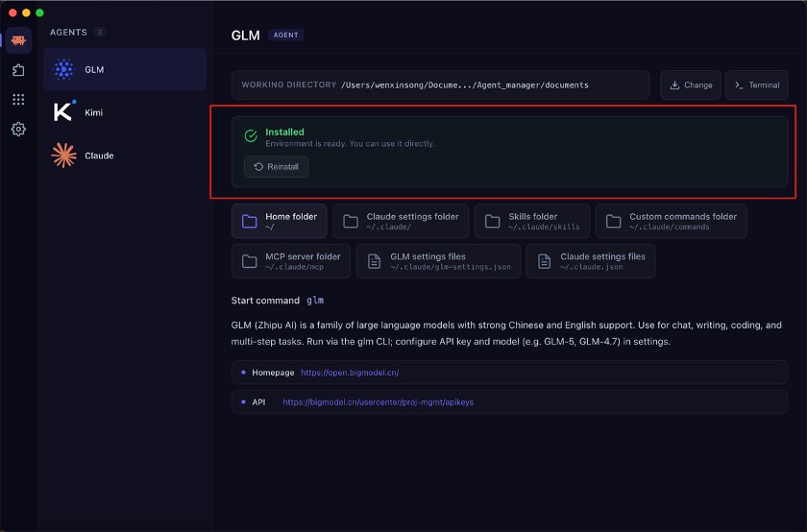
Task: Click the Reinstall button
Action: coord(276,167)
